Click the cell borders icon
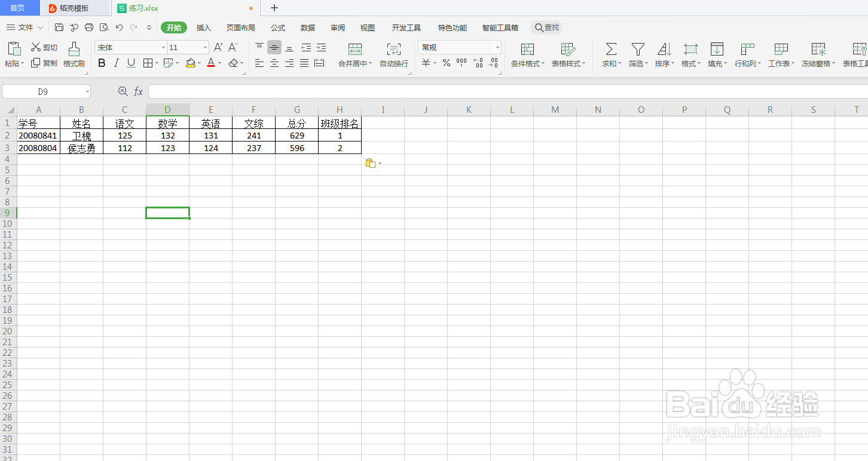Image resolution: width=868 pixels, height=461 pixels. pyautogui.click(x=148, y=63)
